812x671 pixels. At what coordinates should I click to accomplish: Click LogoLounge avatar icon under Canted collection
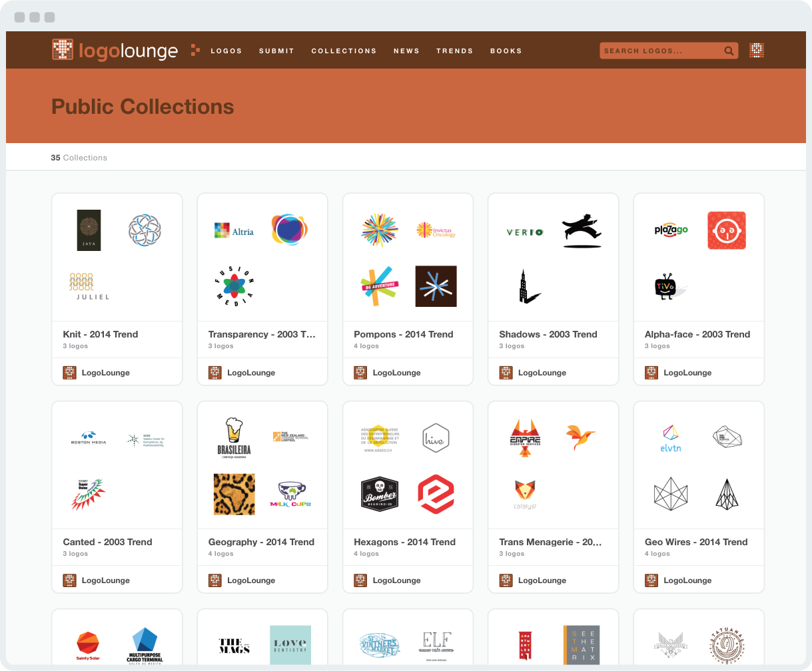pyautogui.click(x=69, y=580)
